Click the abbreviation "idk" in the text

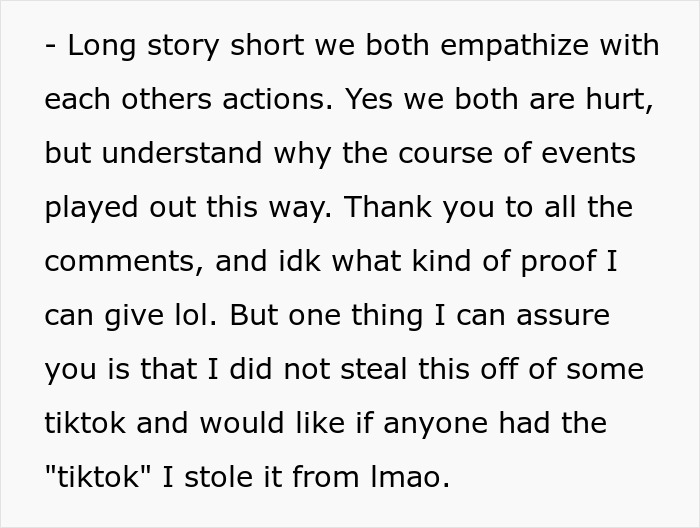282,263
